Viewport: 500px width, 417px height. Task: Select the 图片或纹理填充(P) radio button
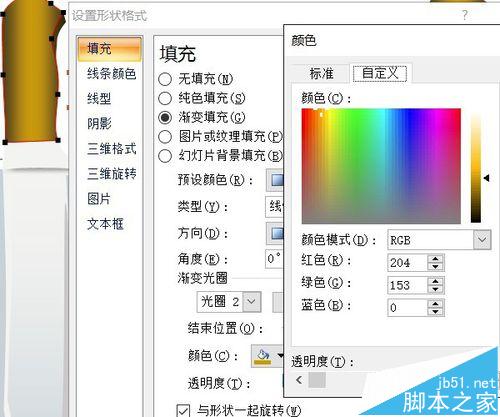pyautogui.click(x=165, y=137)
